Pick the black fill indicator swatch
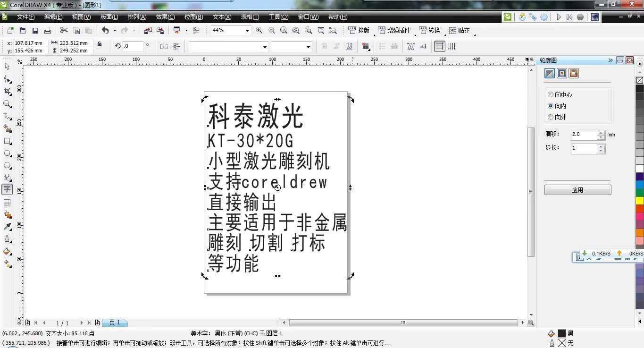644x348 pixels. click(561, 333)
